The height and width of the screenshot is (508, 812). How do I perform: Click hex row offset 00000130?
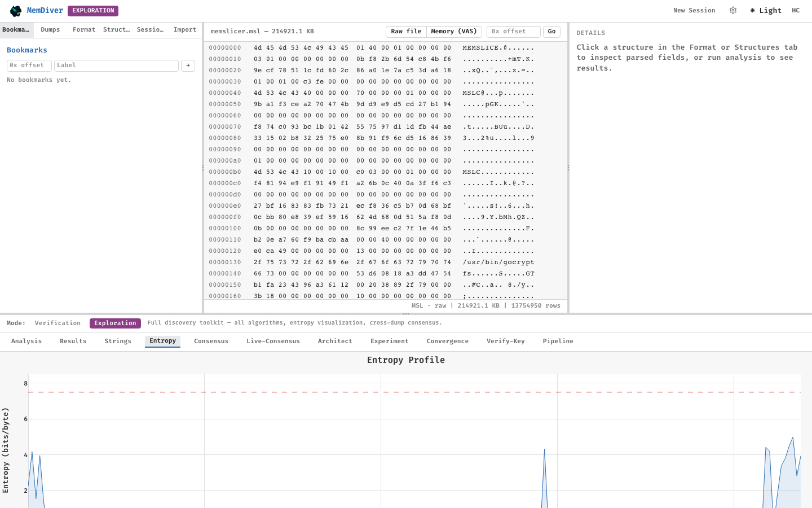(x=225, y=262)
